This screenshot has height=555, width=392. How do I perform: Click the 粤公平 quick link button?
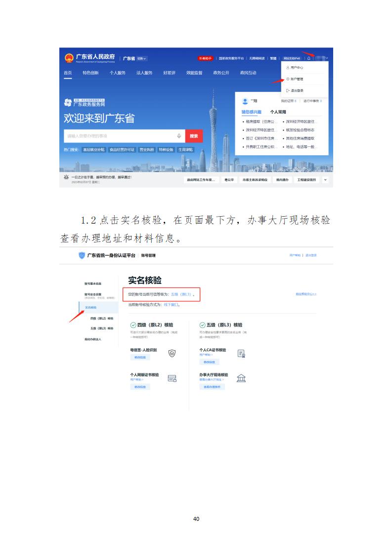pyautogui.click(x=229, y=180)
